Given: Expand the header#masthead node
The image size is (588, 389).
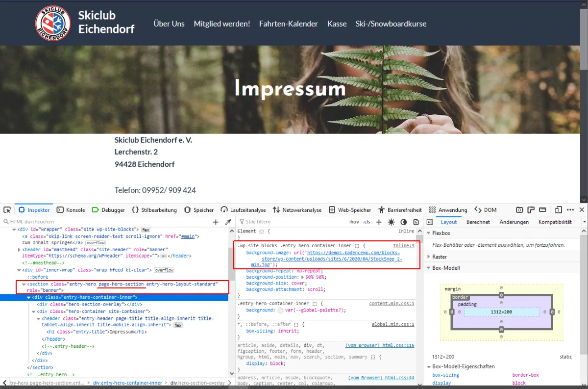Looking at the screenshot, I should 19,250.
